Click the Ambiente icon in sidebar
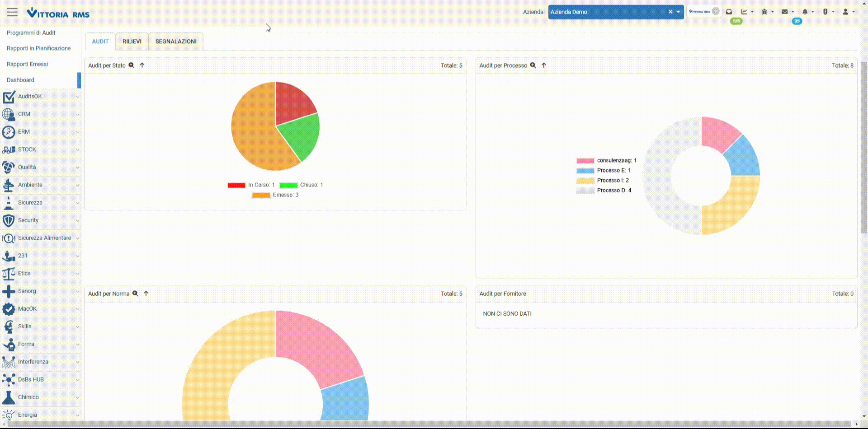Screen dimensions: 868x429 [9, 185]
